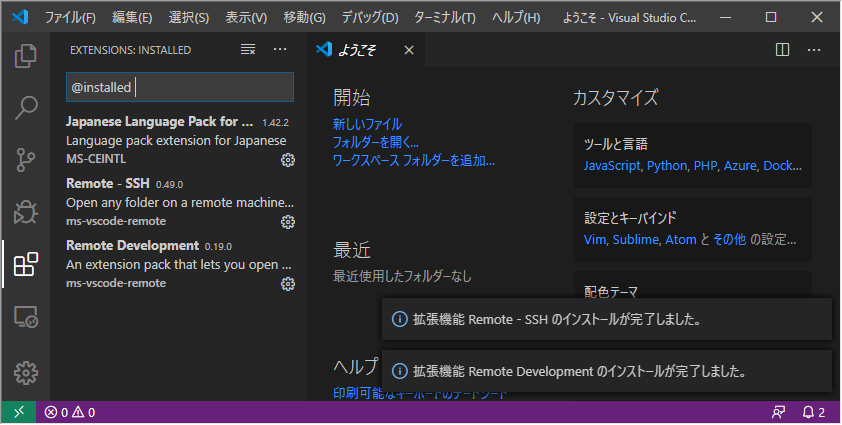Open notifications bell showing 2

pos(814,412)
